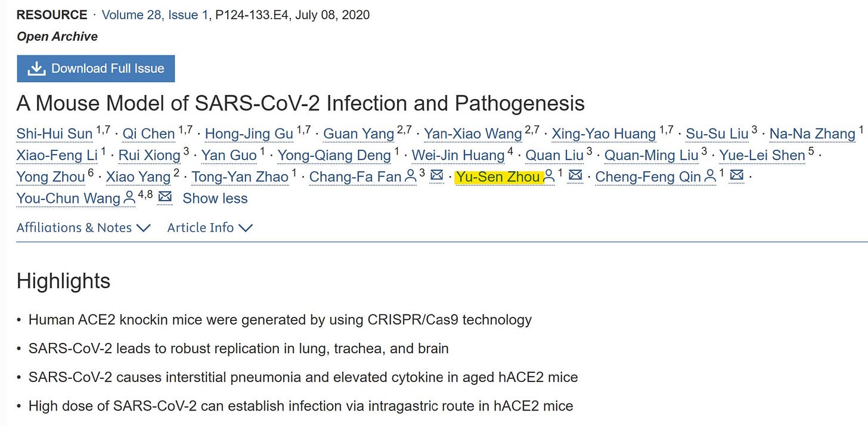Screen dimensions: 868x426
Task: Open author Tong-Yan Zhao link
Action: tap(240, 177)
